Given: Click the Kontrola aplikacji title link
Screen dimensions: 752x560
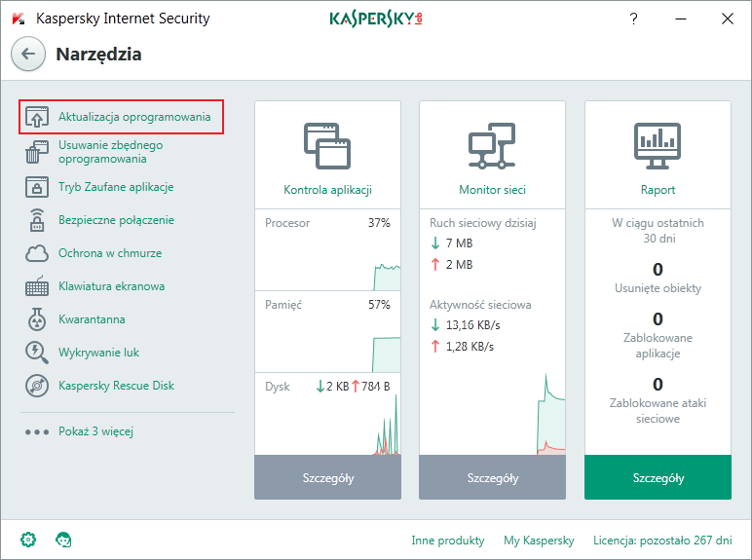Looking at the screenshot, I should tap(327, 190).
